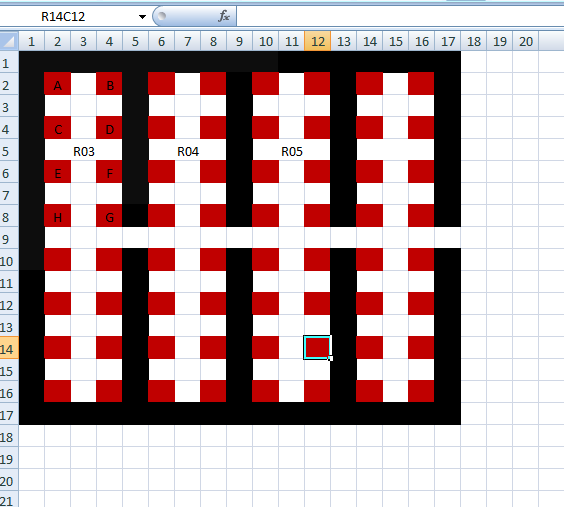564x507 pixels.
Task: Select column header 1
Action: (32, 41)
